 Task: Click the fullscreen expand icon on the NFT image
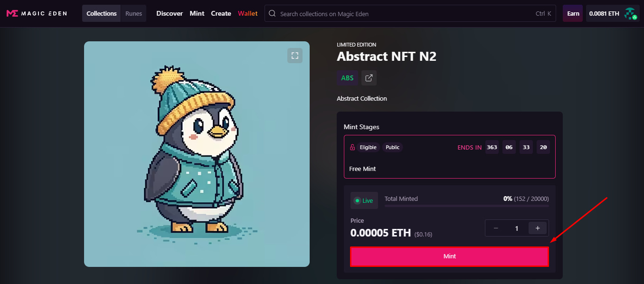294,55
